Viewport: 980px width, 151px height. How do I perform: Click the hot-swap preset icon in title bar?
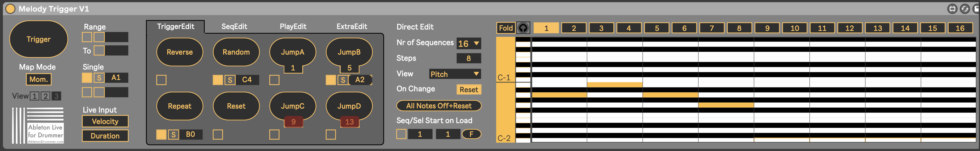tap(965, 9)
